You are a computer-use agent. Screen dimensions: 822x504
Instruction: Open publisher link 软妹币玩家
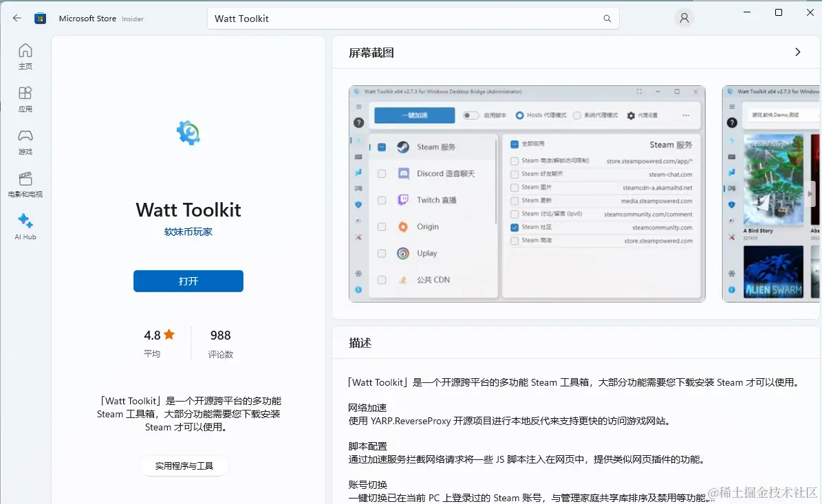point(188,232)
